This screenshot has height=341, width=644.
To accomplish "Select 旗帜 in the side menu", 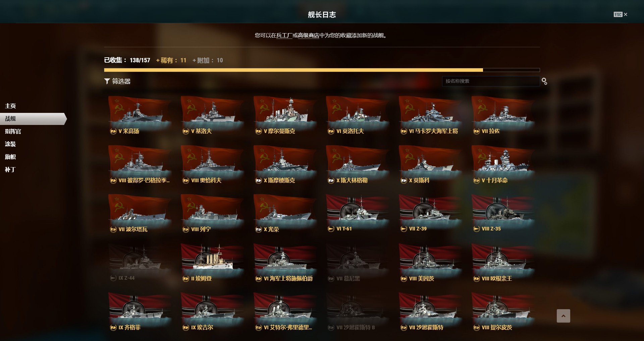I will pos(10,157).
